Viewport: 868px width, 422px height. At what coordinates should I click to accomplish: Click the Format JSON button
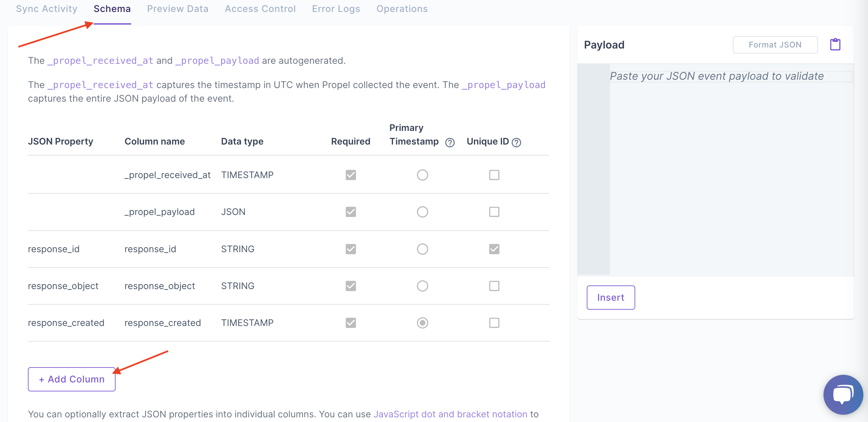[775, 45]
